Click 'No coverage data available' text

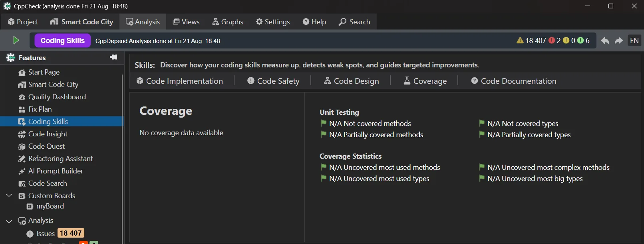[181, 133]
